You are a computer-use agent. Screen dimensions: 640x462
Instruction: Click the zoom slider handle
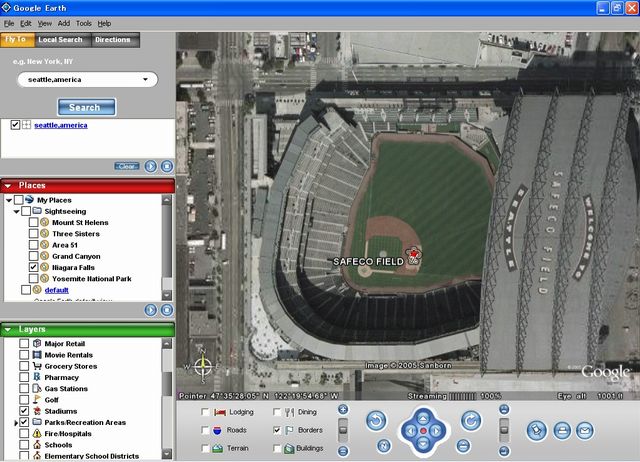(343, 430)
